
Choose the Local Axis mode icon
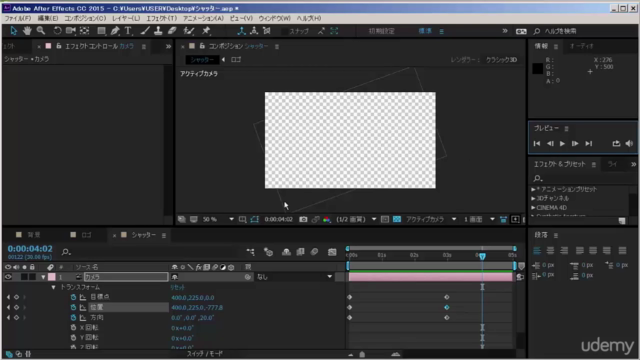241,31
